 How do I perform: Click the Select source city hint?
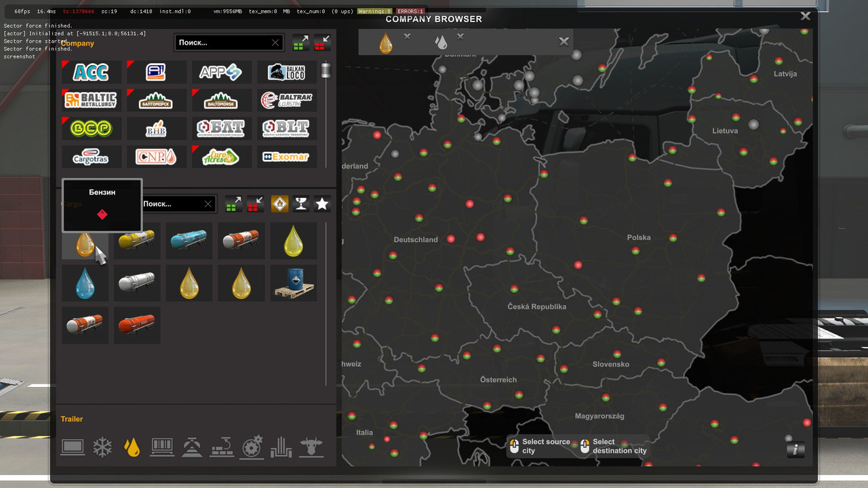tap(539, 446)
